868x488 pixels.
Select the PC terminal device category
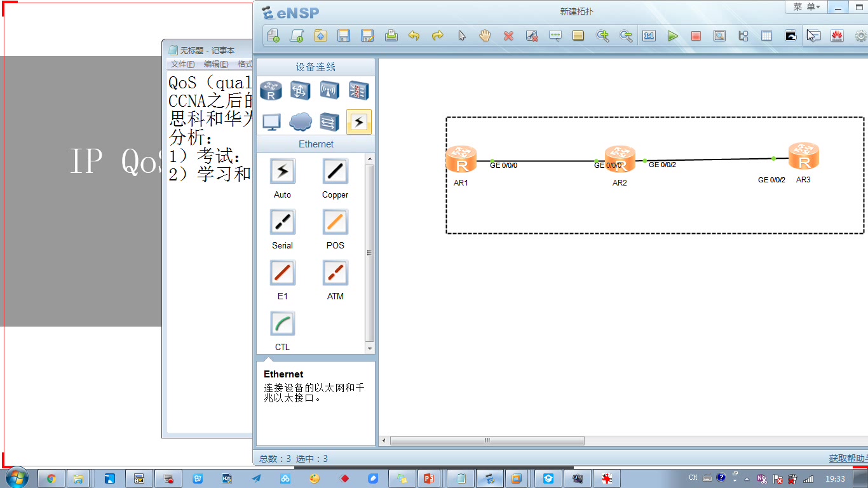271,121
